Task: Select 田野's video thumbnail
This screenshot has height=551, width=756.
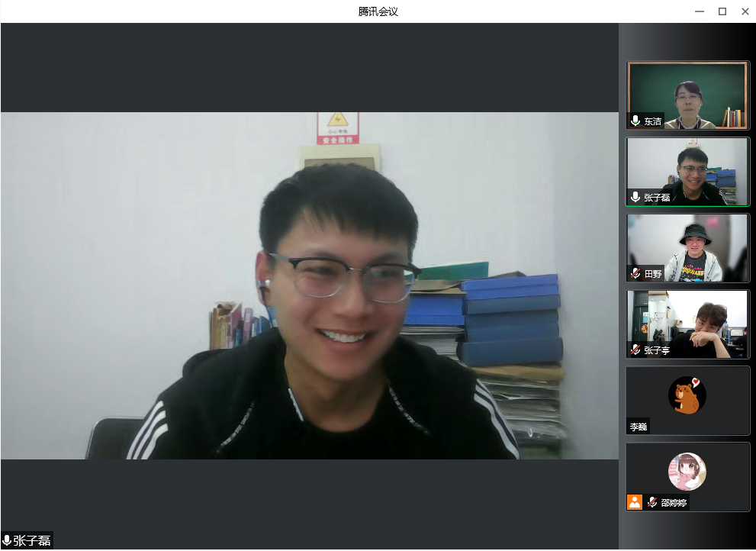Action: pos(687,246)
